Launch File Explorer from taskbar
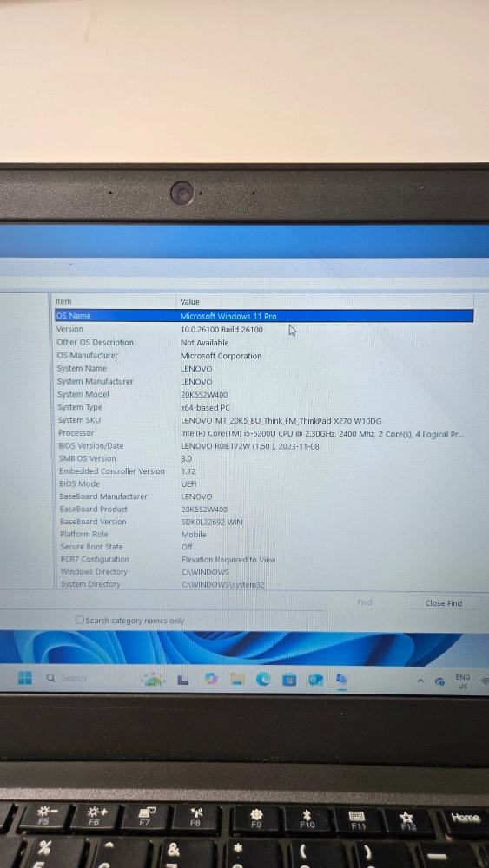This screenshot has width=489, height=868. tap(237, 680)
